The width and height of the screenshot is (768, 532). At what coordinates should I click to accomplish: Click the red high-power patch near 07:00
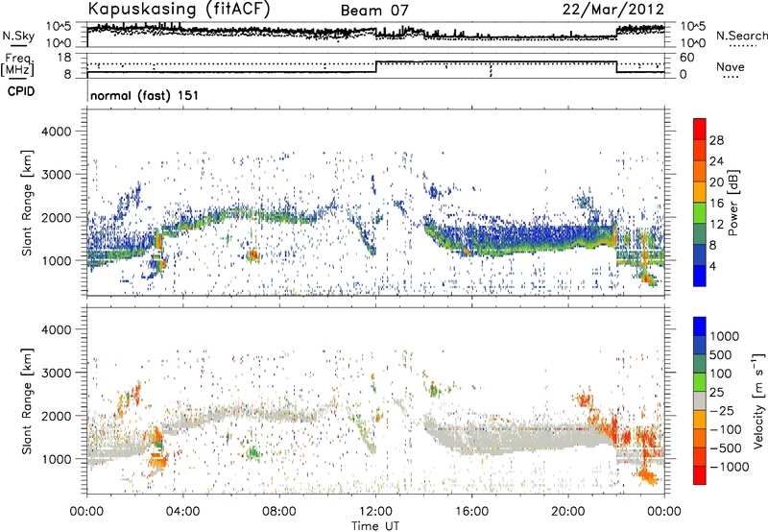252,254
